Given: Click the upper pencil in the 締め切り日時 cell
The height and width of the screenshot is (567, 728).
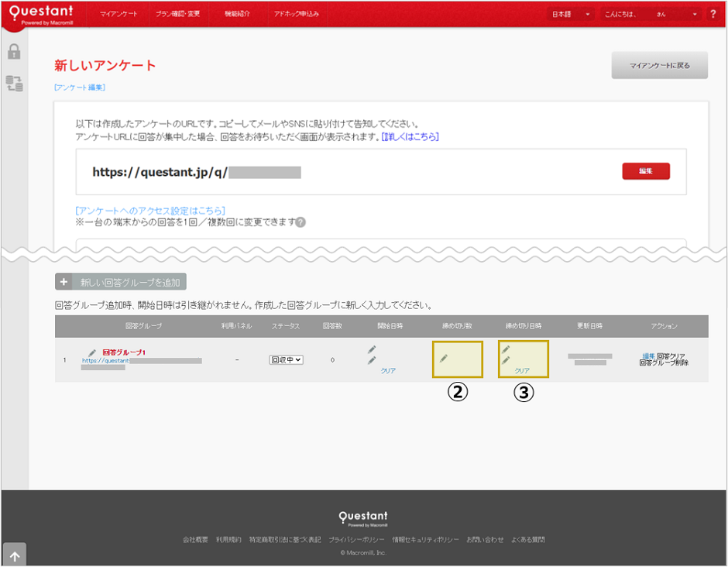Looking at the screenshot, I should pos(506,349).
